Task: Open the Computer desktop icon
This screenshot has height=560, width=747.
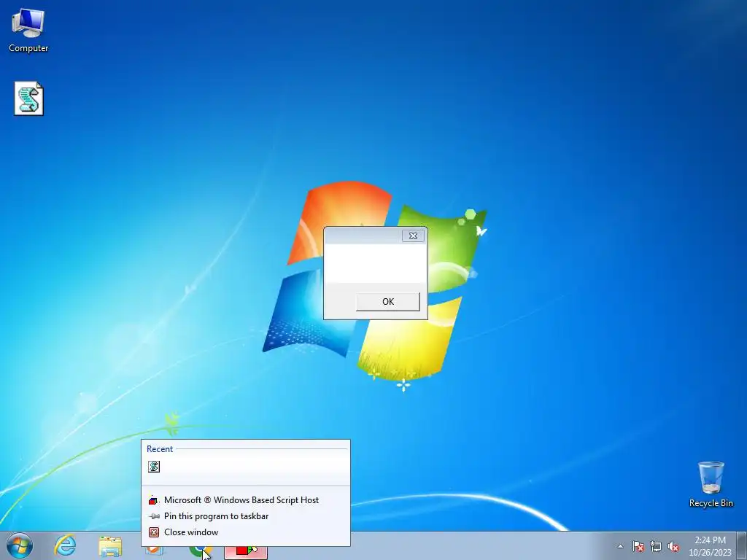Action: (28, 31)
